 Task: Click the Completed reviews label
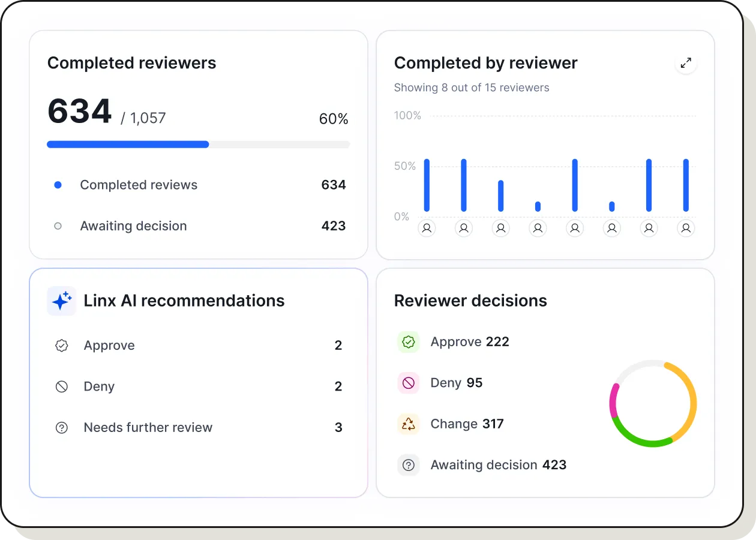pyautogui.click(x=139, y=185)
